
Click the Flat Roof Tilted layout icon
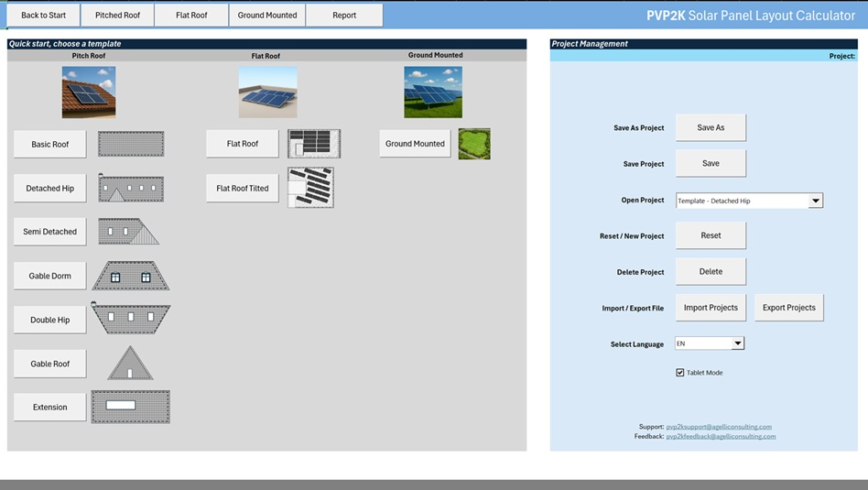(310, 188)
